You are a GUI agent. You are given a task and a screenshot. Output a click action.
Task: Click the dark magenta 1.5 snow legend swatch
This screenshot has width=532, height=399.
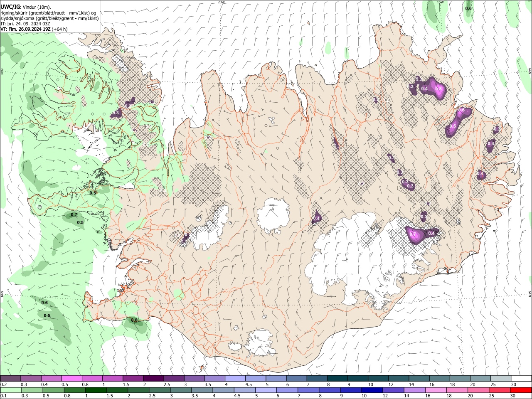[133, 379]
